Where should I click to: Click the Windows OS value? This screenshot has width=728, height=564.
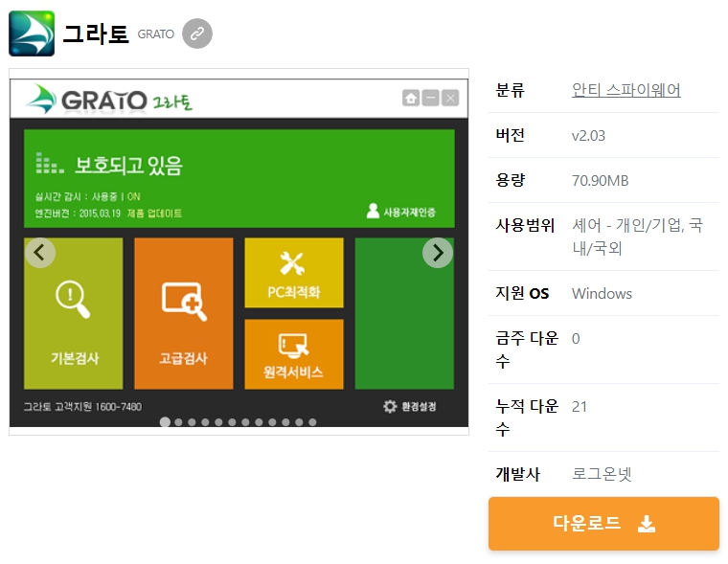(602, 293)
